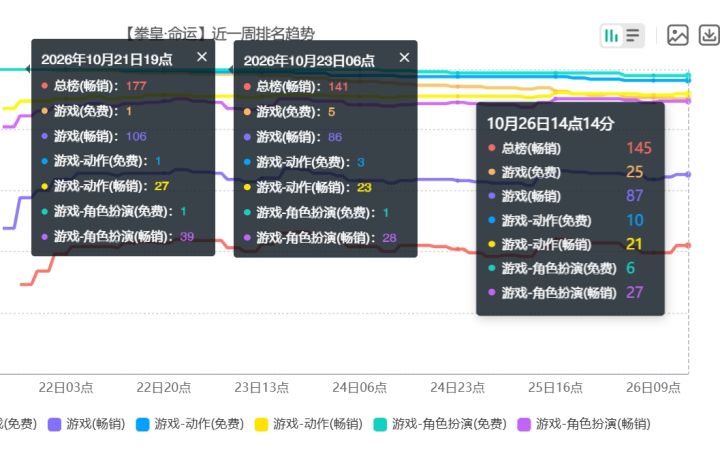Click the 26日09点 axis label
This screenshot has width=720, height=458.
(x=653, y=388)
